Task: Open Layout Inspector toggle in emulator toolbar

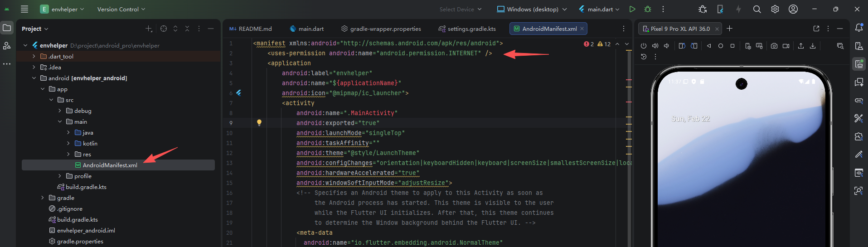Action: 840,46
